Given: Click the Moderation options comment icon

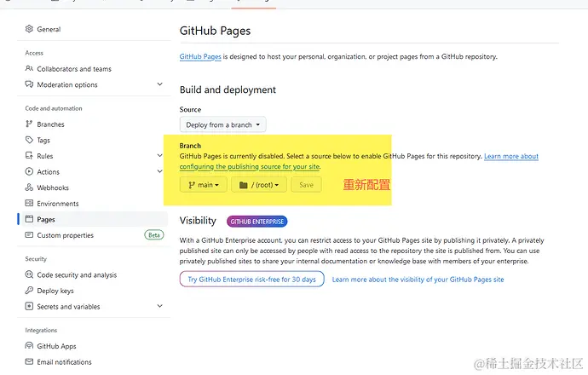Looking at the screenshot, I should [x=29, y=84].
